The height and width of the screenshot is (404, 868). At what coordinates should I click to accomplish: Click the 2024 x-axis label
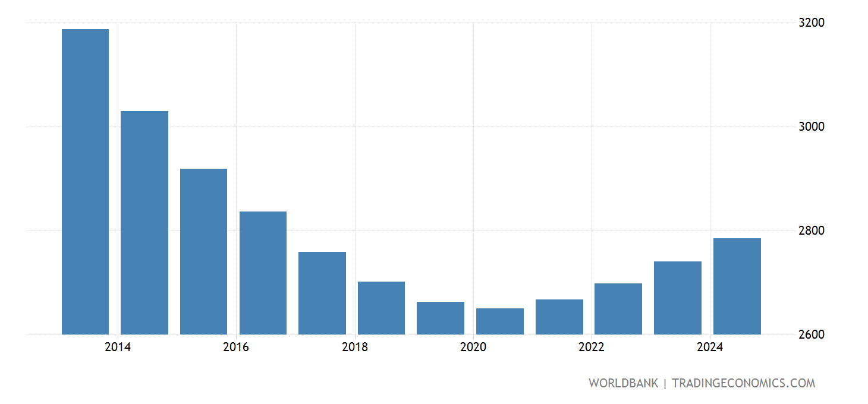(710, 348)
